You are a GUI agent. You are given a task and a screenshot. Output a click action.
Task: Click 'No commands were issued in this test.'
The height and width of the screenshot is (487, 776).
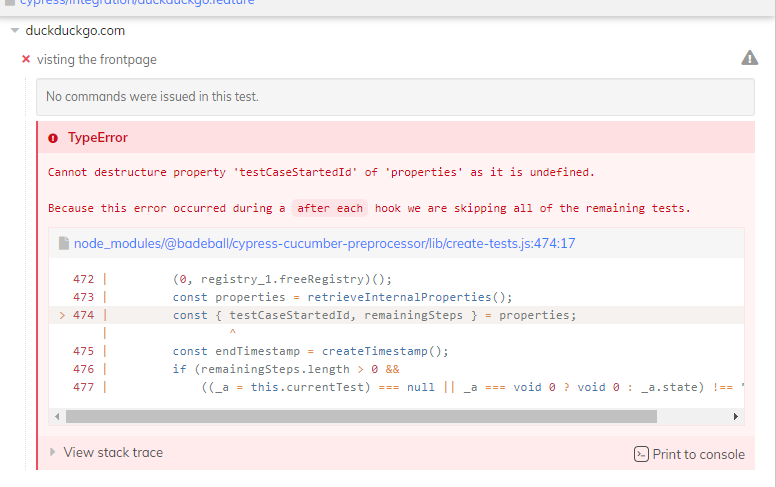(152, 97)
